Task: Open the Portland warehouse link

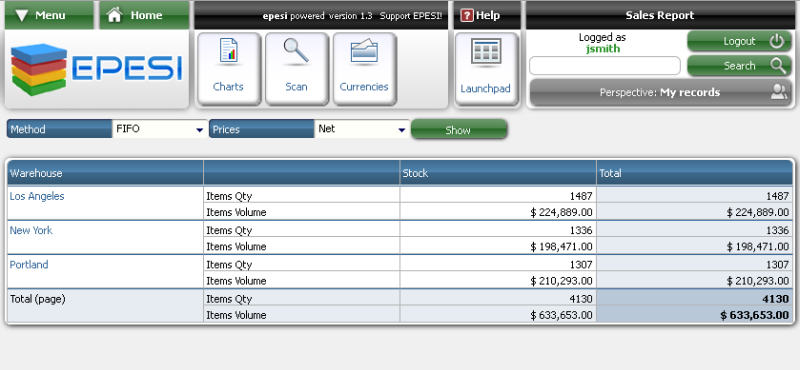Action: [x=29, y=264]
